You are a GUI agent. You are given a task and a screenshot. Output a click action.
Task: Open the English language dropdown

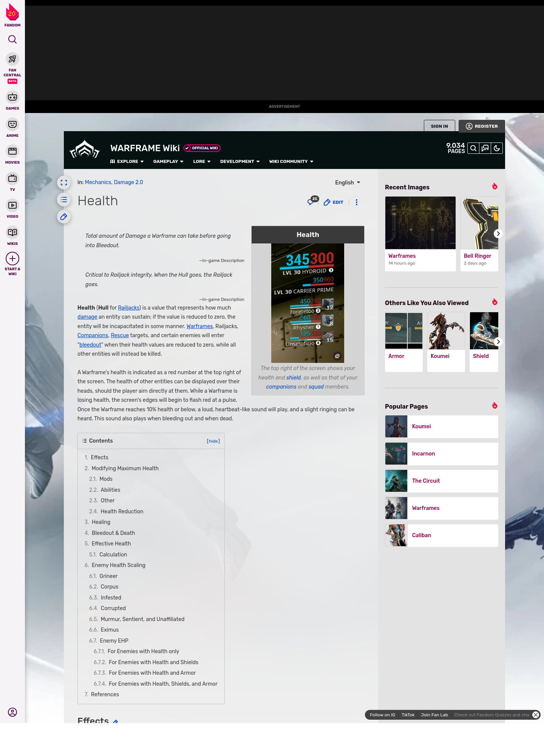(x=348, y=183)
